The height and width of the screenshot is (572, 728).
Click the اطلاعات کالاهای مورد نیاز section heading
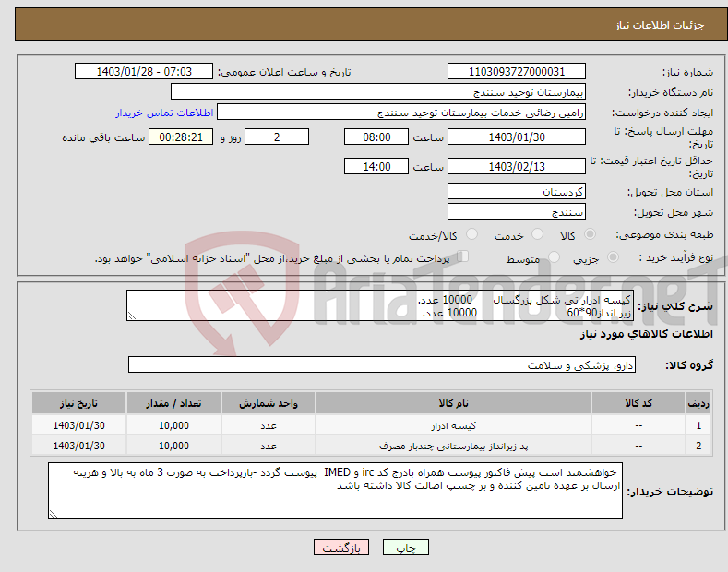(646, 334)
